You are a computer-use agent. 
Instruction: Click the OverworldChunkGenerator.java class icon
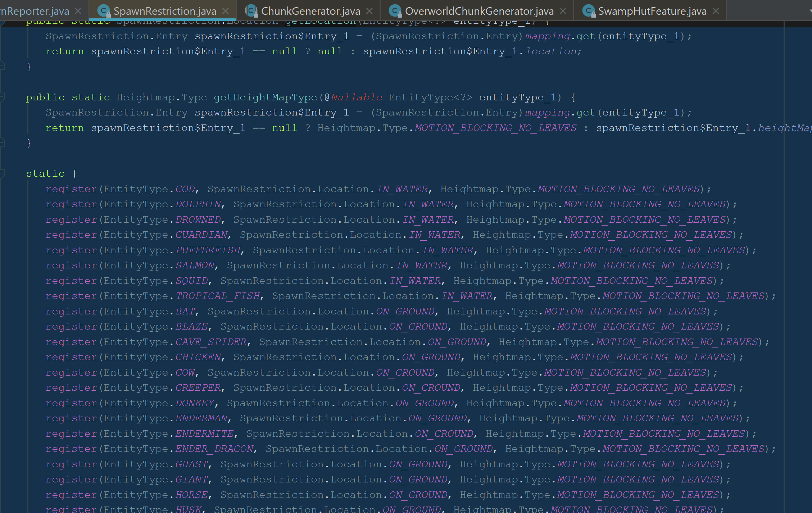(395, 11)
